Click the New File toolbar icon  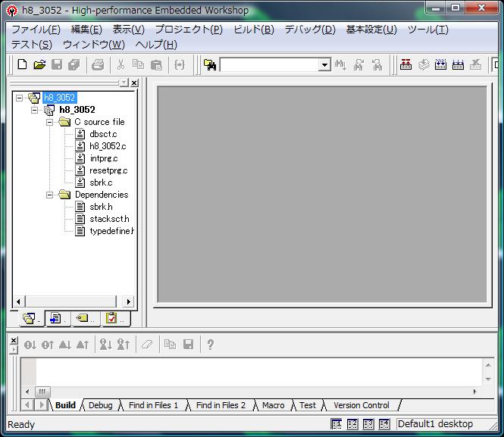coord(22,65)
